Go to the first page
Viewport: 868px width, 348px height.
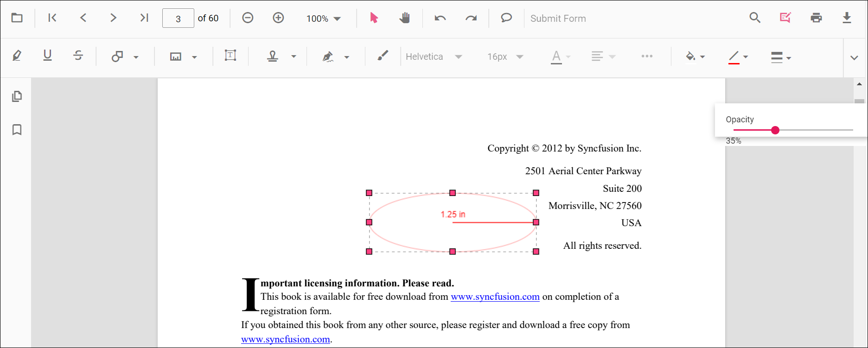point(52,18)
